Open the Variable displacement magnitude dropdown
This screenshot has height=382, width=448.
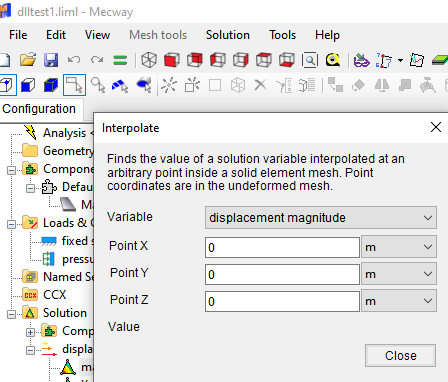(321, 218)
